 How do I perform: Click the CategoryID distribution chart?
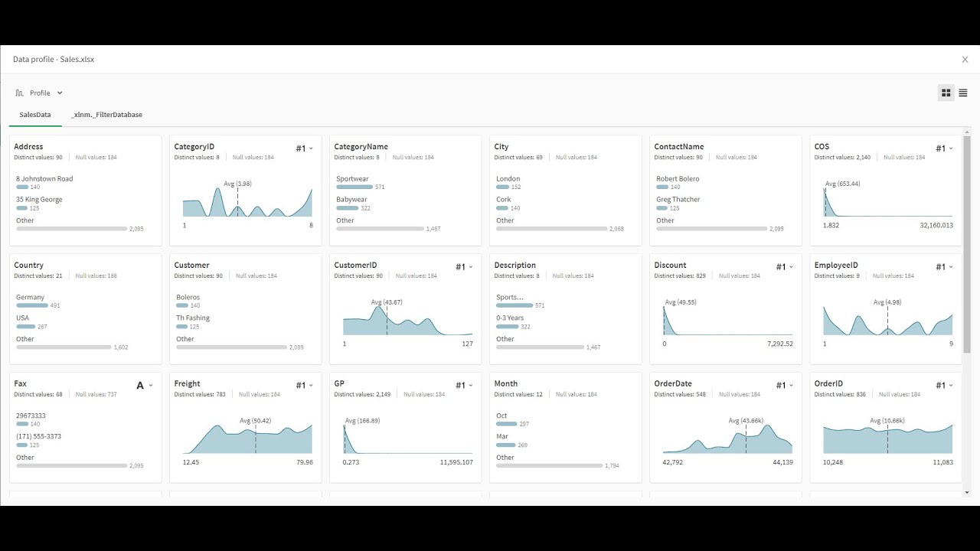point(247,201)
